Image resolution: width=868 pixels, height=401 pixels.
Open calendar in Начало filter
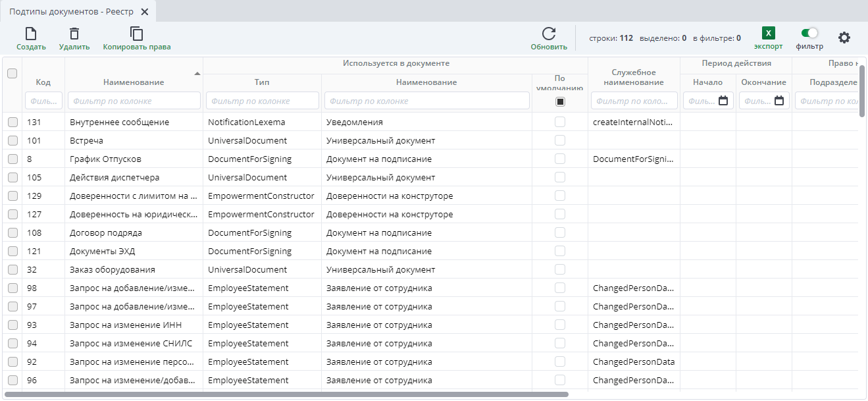click(x=723, y=101)
